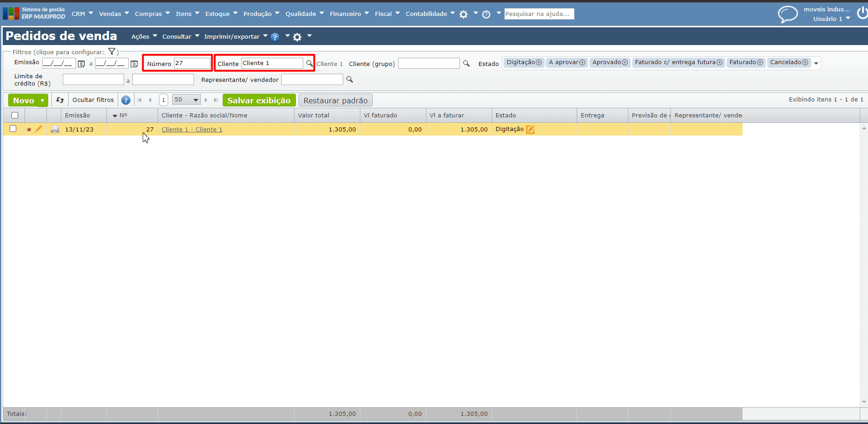868x424 pixels.
Task: Go to last page of results
Action: [x=216, y=100]
